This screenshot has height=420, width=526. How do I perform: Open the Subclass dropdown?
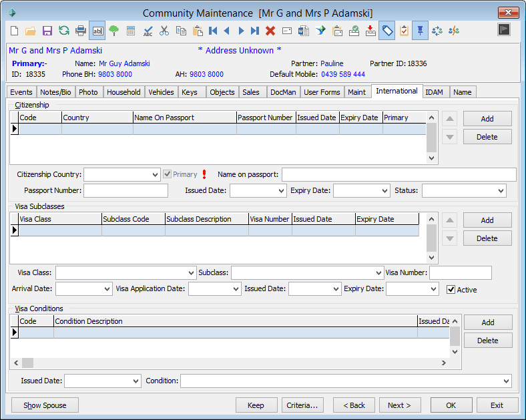coord(378,272)
